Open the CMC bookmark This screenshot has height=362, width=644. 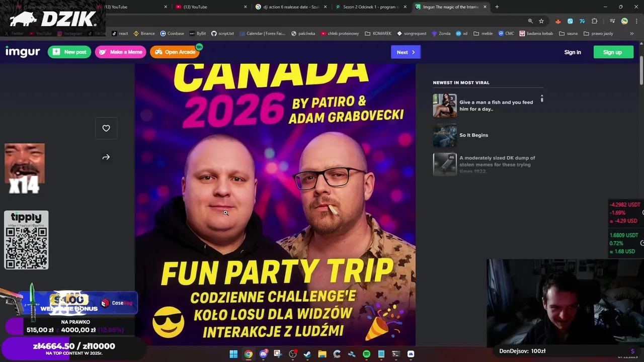[506, 34]
